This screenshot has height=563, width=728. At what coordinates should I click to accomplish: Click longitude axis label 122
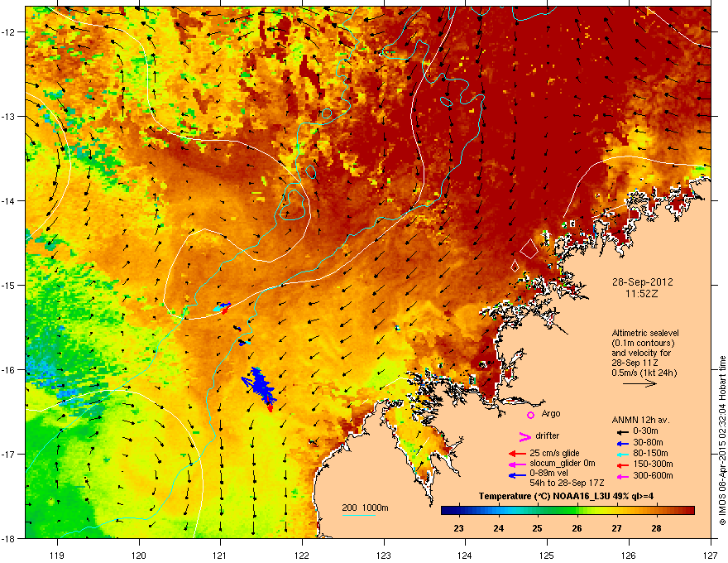(x=302, y=555)
